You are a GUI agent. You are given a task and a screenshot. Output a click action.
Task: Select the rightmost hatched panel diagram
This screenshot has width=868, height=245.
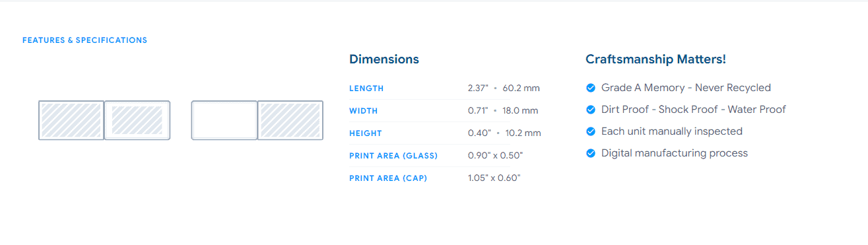(290, 120)
